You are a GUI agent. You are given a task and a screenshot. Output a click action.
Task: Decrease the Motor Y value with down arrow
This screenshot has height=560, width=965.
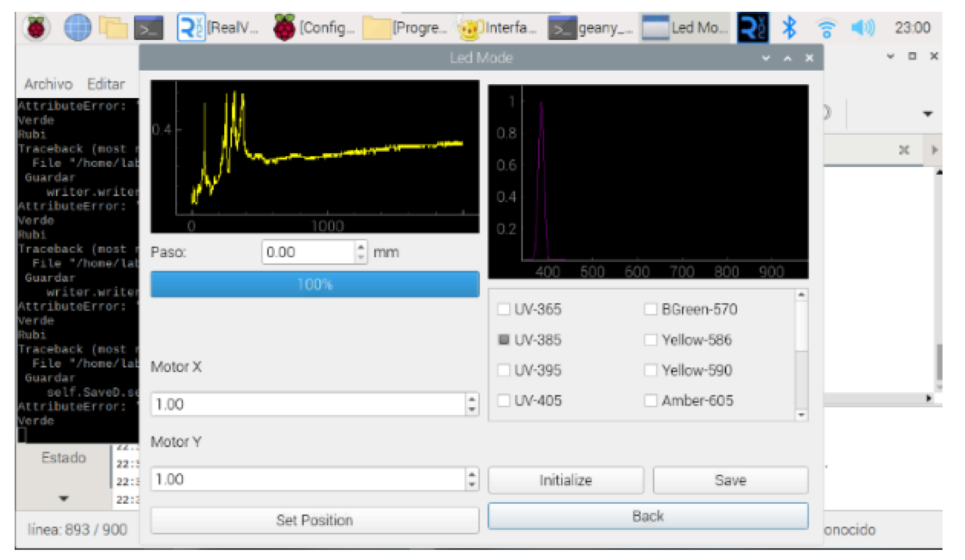click(472, 484)
